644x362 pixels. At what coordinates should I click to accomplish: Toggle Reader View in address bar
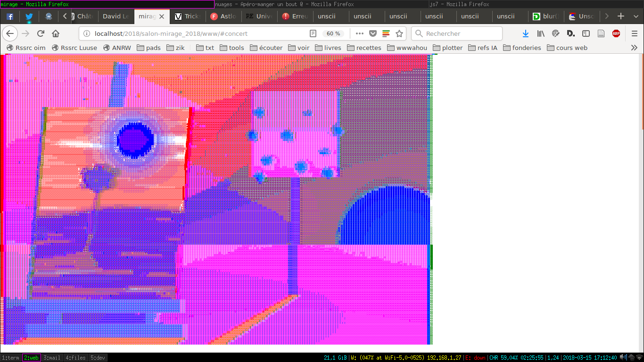[313, 33]
